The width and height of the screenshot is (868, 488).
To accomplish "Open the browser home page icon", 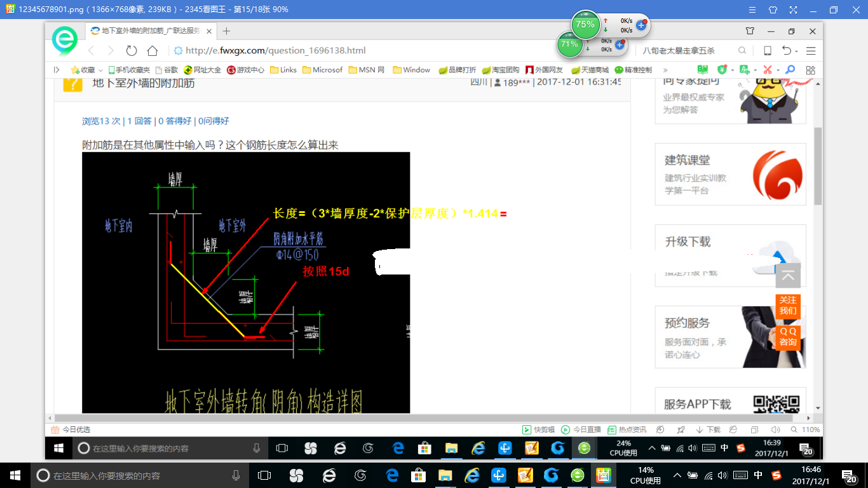I will click(153, 51).
